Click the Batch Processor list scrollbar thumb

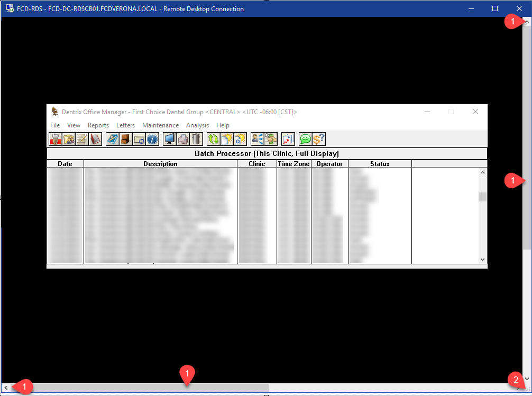point(482,197)
